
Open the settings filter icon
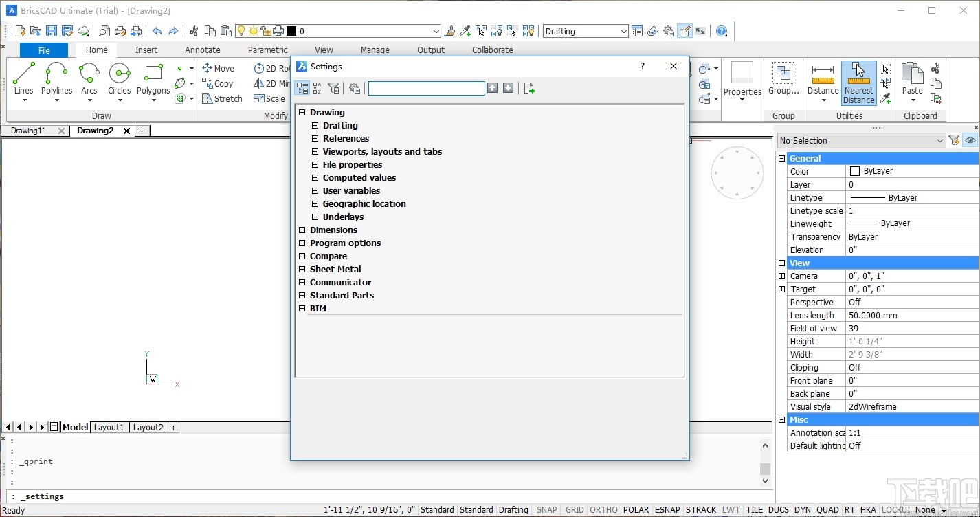(x=334, y=87)
